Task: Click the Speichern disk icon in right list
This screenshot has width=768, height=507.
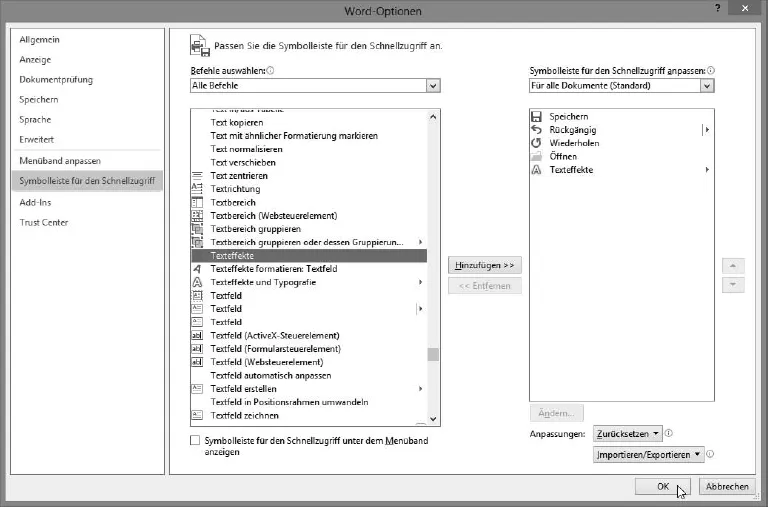Action: coord(537,117)
